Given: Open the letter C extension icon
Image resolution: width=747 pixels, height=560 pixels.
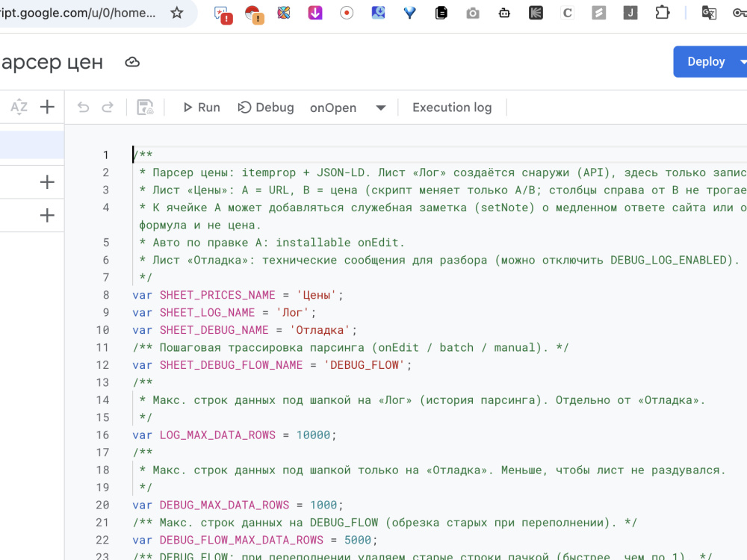Looking at the screenshot, I should coord(568,13).
